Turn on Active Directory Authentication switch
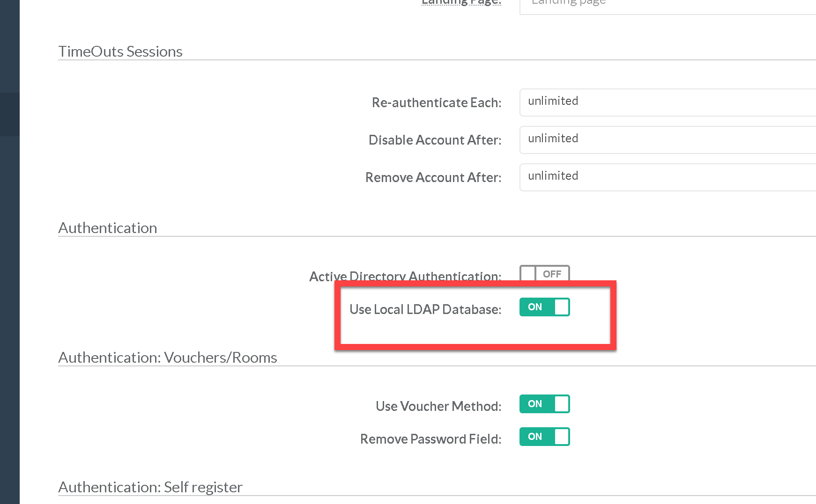The image size is (816, 504). pyautogui.click(x=544, y=273)
